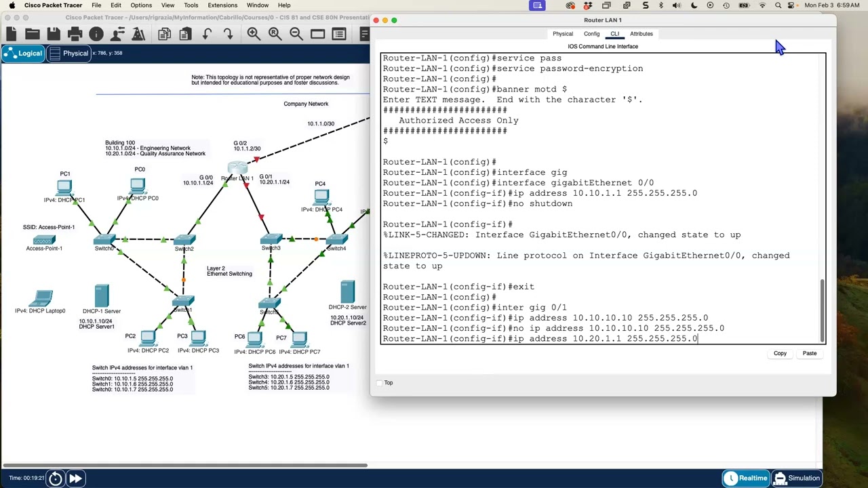
Task: Open the Config tab in Router LAN 1
Action: (592, 34)
